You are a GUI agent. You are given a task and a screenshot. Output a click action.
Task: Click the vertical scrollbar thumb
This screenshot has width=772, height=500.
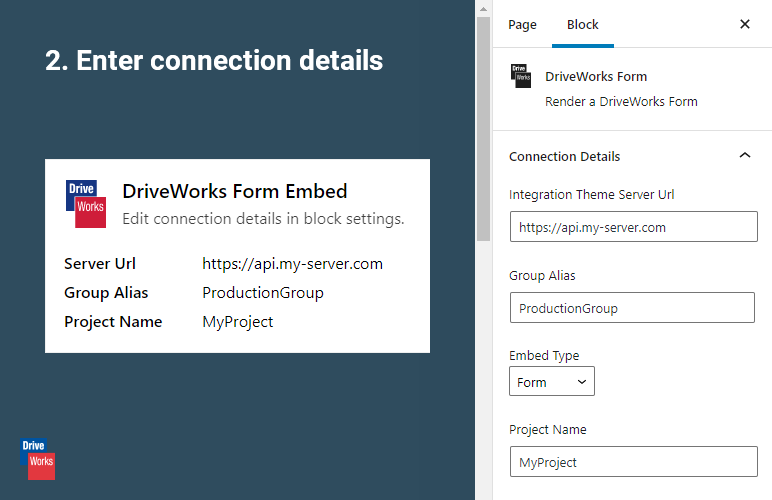483,129
